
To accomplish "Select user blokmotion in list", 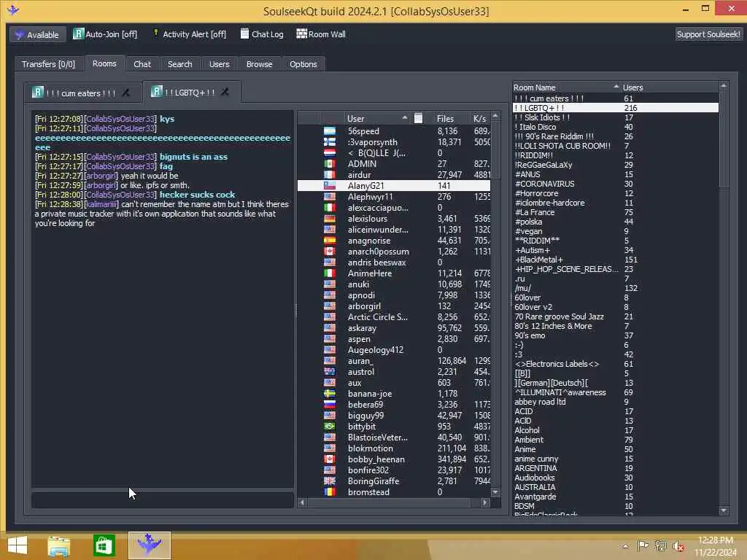I will click(394, 448).
